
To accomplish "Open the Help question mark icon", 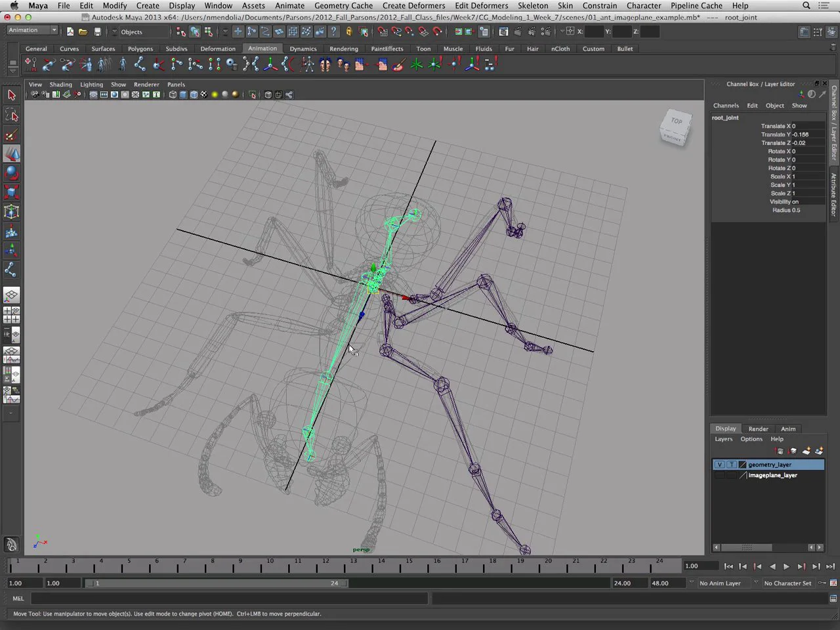I will pyautogui.click(x=333, y=31).
